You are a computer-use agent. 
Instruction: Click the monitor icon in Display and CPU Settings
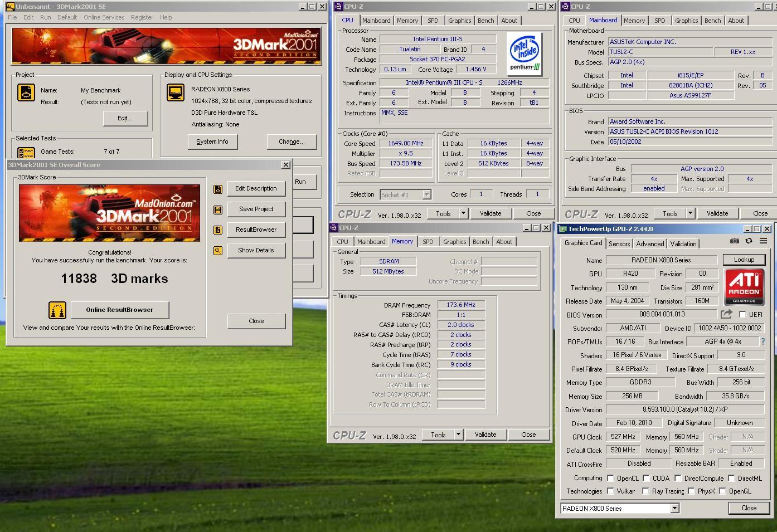click(x=176, y=92)
